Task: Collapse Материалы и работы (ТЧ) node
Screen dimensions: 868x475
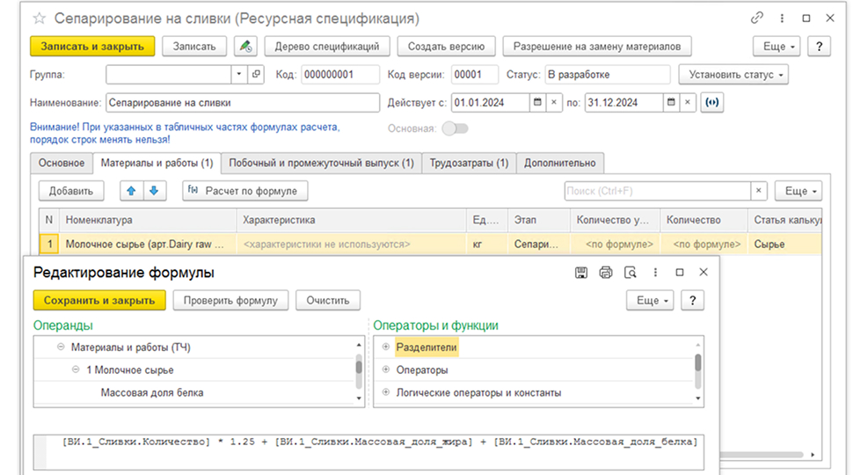Action: pyautogui.click(x=61, y=347)
